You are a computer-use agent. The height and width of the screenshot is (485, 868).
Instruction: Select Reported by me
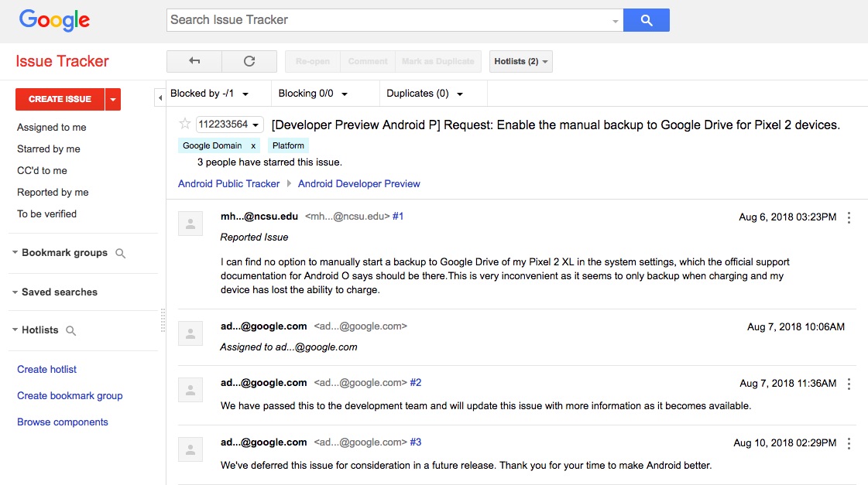tap(53, 192)
